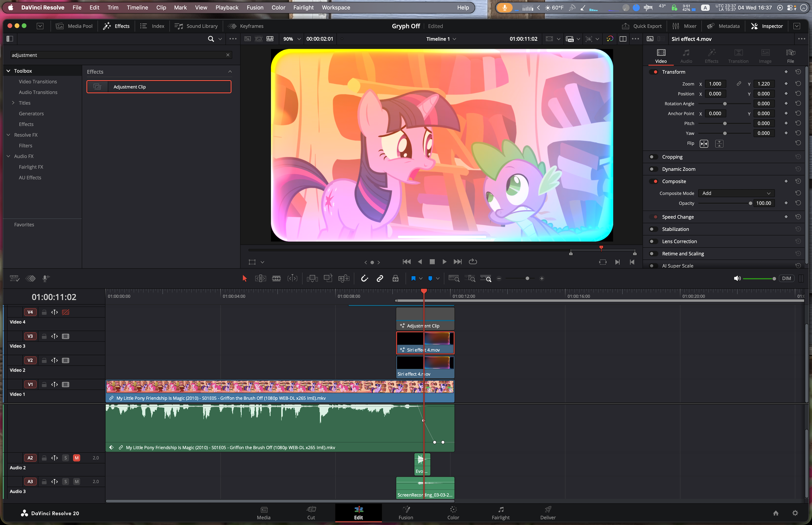The height and width of the screenshot is (525, 812).
Task: Click the search magnifier in Effects panel
Action: click(x=211, y=39)
